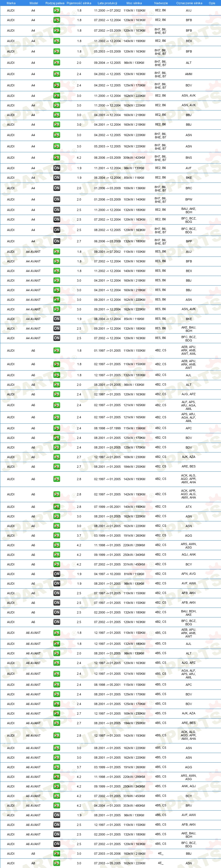Click the petrol icon in the A6 ARE, BES row
This screenshot has width=221, height=868.
tap(57, 466)
